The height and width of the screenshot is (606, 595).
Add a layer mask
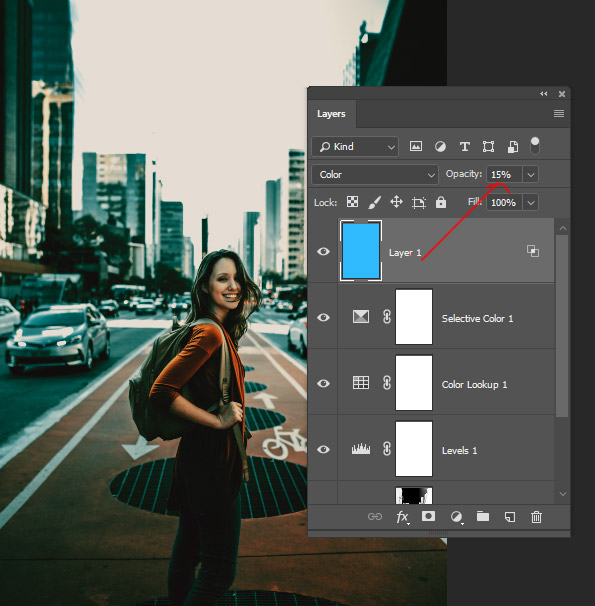coord(428,516)
